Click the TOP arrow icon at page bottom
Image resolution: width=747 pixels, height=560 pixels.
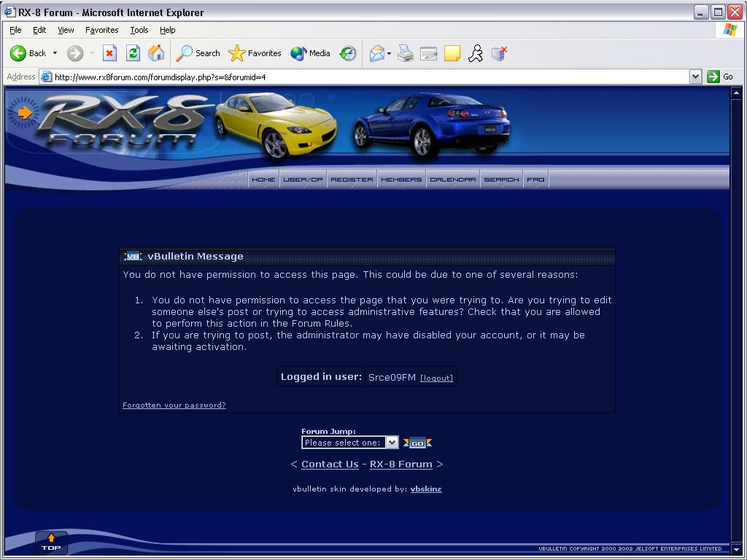pyautogui.click(x=51, y=542)
